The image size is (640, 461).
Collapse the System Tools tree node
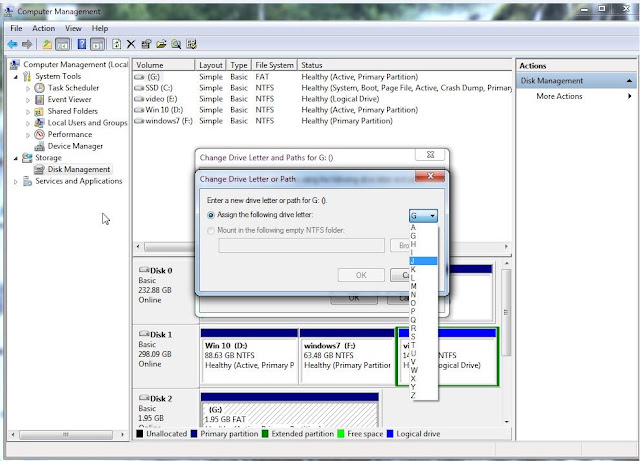(x=16, y=77)
